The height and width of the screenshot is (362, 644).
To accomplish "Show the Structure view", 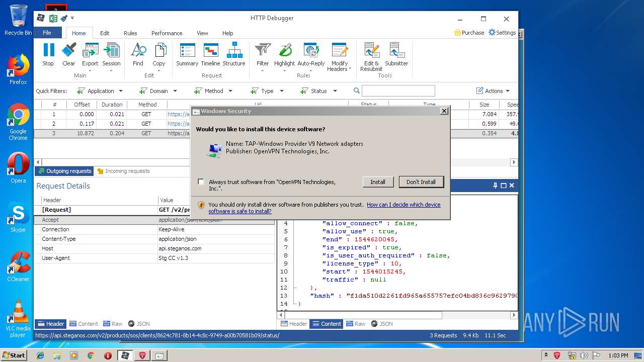I will [234, 54].
